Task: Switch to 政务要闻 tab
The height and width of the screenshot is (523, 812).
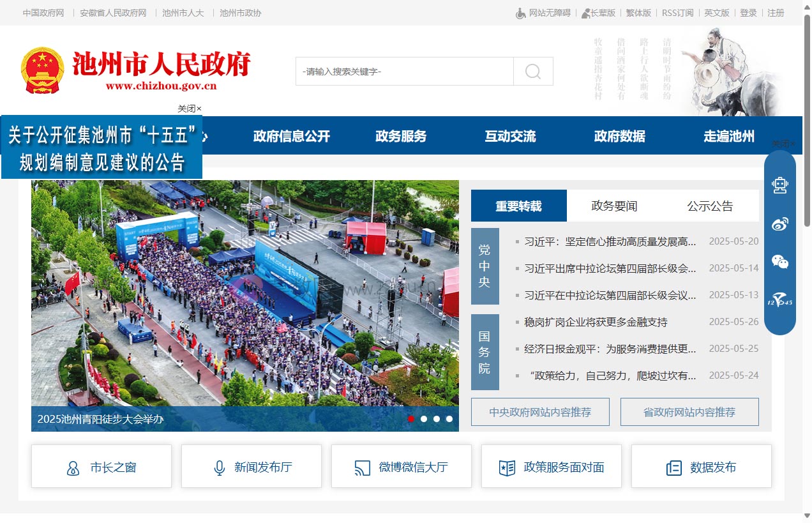Action: point(614,206)
